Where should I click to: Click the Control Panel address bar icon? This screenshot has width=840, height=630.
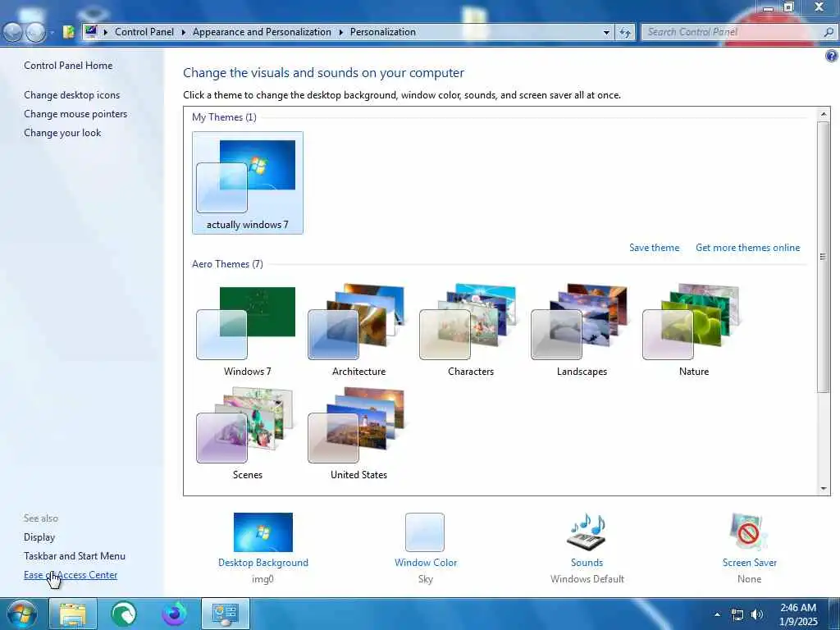pyautogui.click(x=91, y=31)
